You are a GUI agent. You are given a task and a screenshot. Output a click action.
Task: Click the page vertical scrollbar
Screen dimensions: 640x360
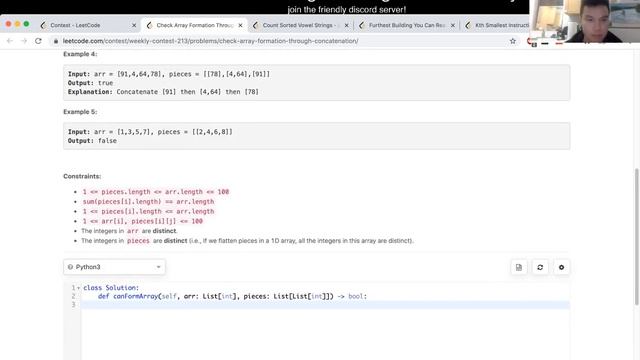(x=636, y=237)
